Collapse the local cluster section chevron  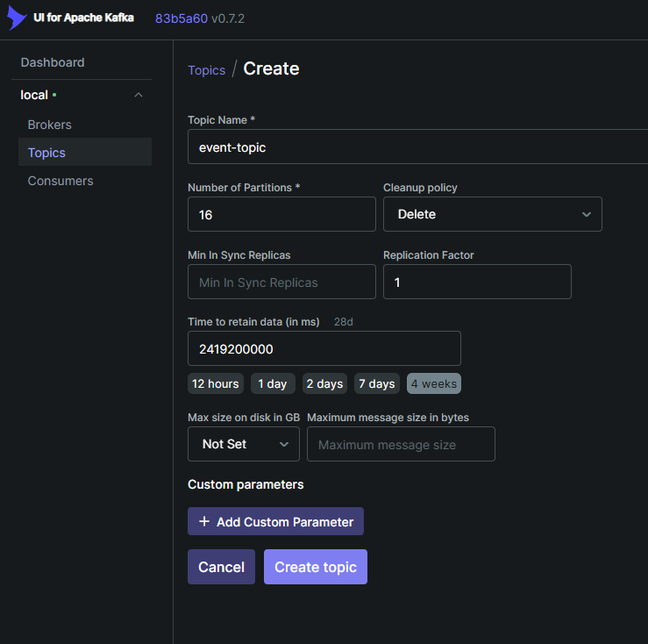coord(139,95)
